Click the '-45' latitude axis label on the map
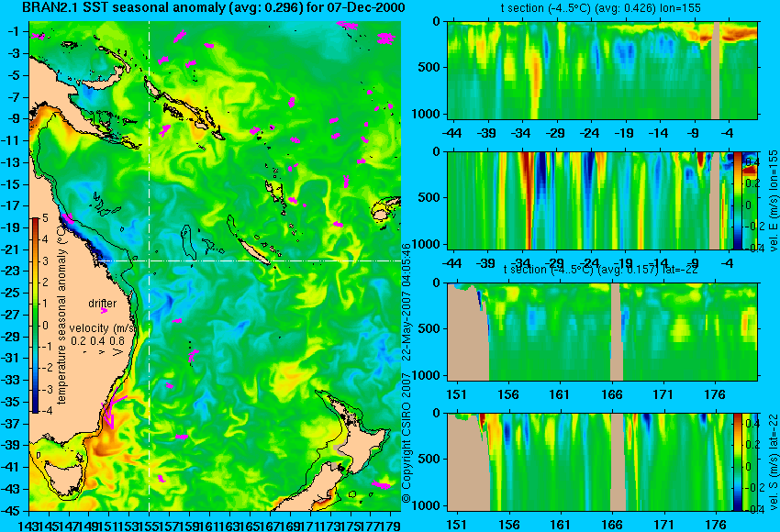Viewport: 780px width, 532px height. click(11, 511)
